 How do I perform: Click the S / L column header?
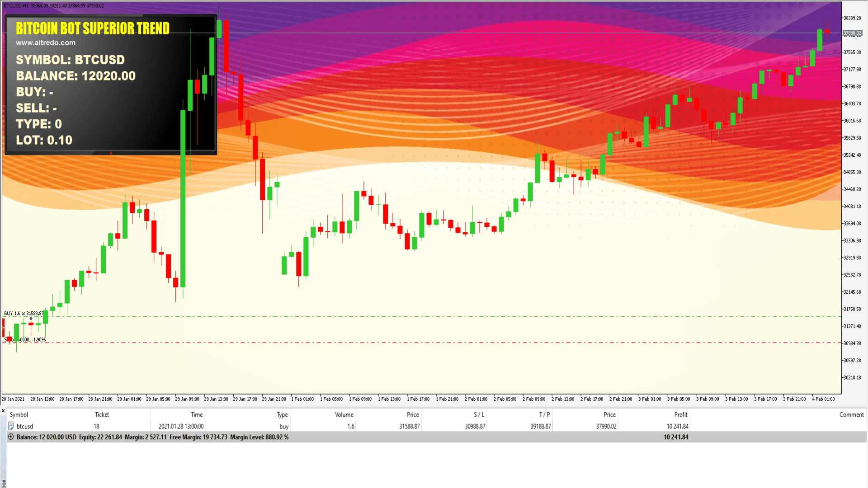[x=479, y=414]
